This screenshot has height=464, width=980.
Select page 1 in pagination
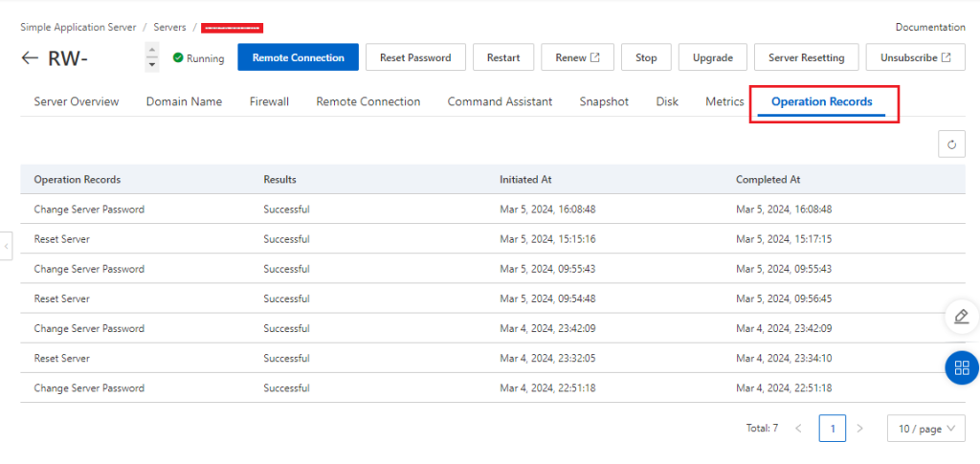pos(833,429)
